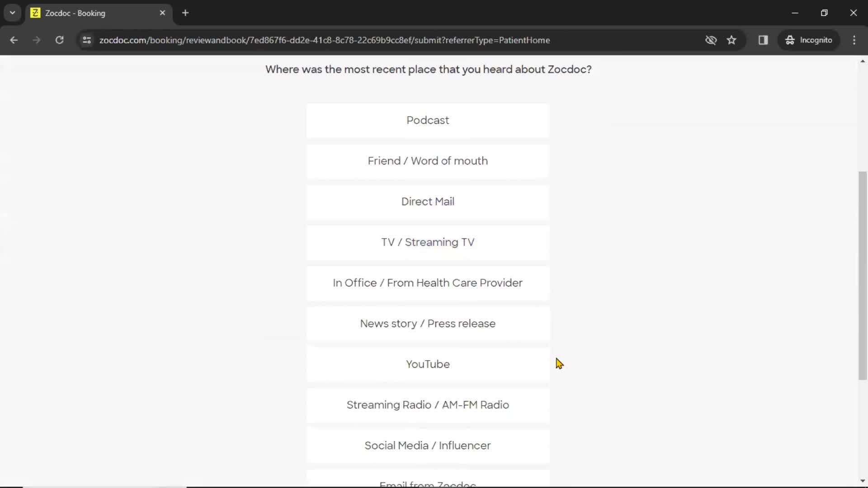Bookmark this page with the star
Screen dimensions: 868x488
click(x=731, y=40)
